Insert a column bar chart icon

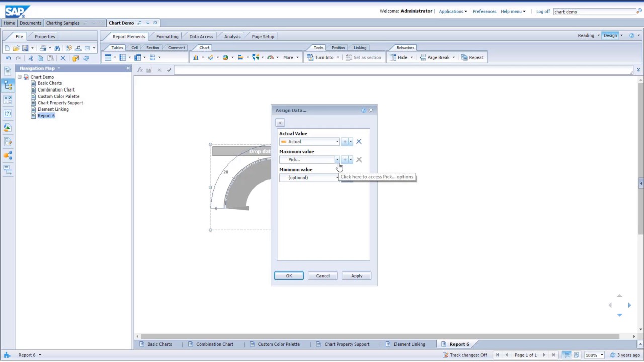tap(196, 57)
